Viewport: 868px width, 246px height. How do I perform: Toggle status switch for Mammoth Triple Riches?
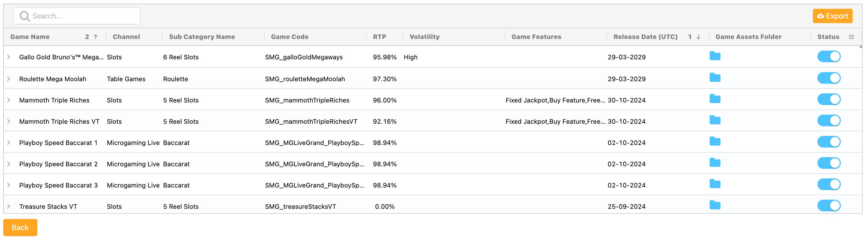point(828,100)
